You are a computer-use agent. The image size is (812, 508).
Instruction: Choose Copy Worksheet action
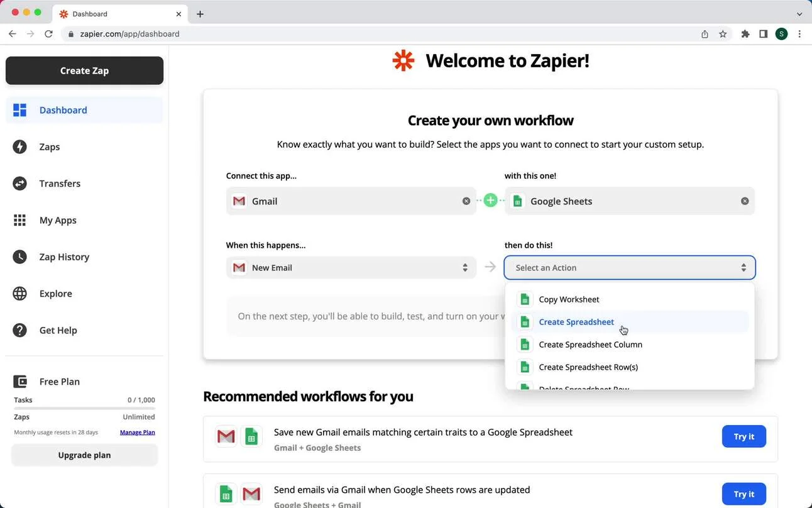tap(630, 299)
